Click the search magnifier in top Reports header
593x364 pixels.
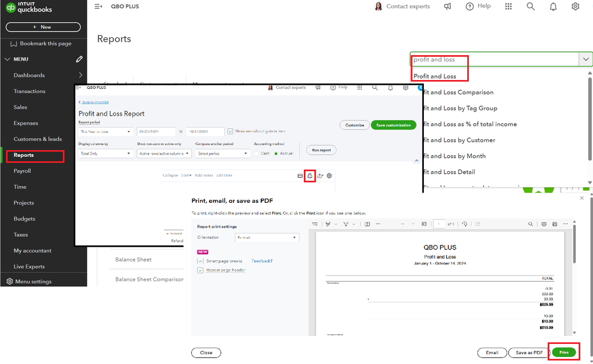point(531,7)
